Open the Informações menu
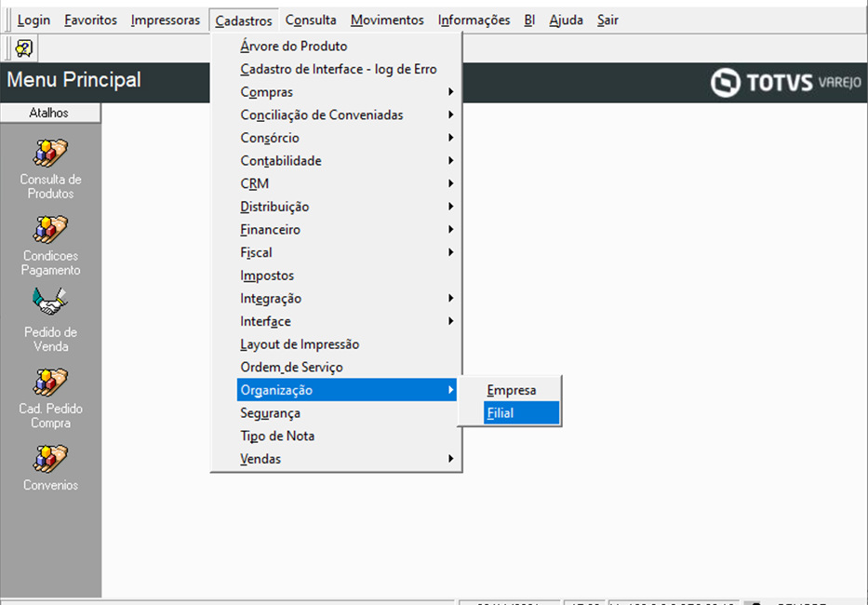Viewport: 868px width, 605px height. (x=474, y=20)
